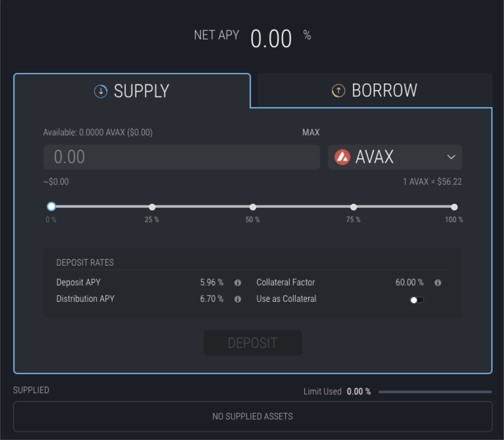Enable the Use as Collateral toggle
The image size is (504, 440).
tap(417, 299)
